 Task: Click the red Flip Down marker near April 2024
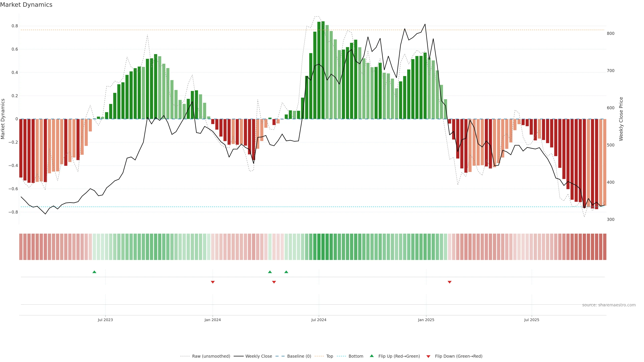click(274, 282)
